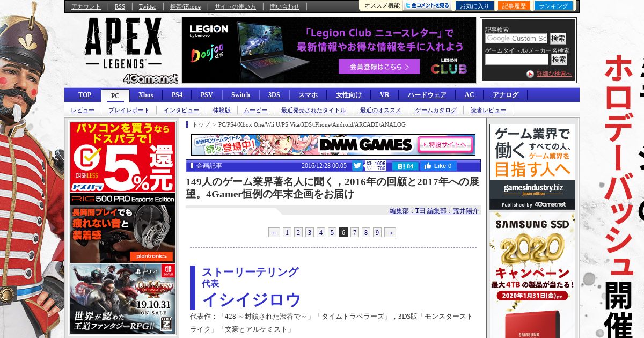Click the Twitter link in top bar

(x=148, y=6)
